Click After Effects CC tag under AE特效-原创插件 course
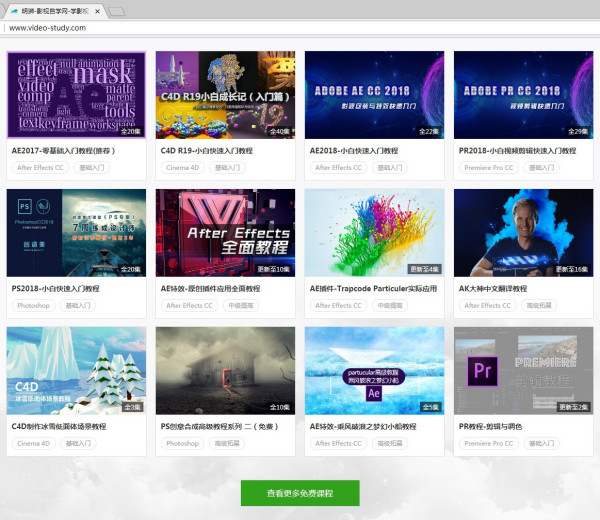Viewport: 600px width, 520px height. tap(189, 305)
